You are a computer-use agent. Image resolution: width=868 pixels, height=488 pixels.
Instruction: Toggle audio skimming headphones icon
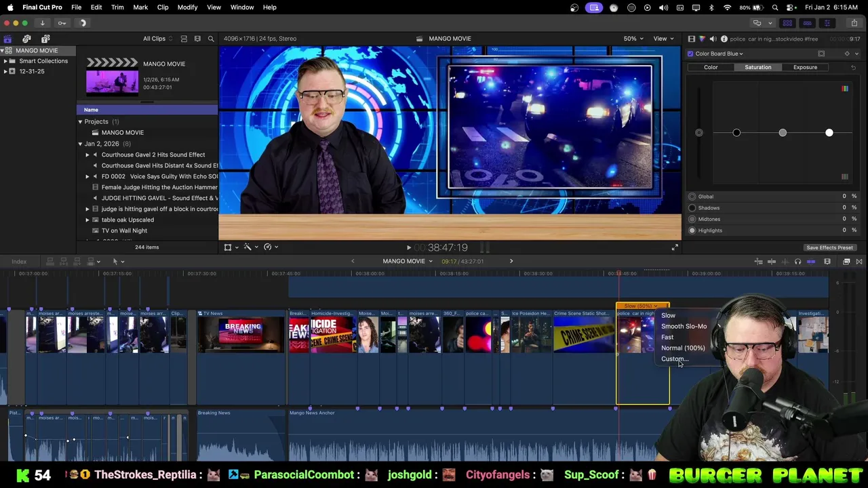(798, 262)
